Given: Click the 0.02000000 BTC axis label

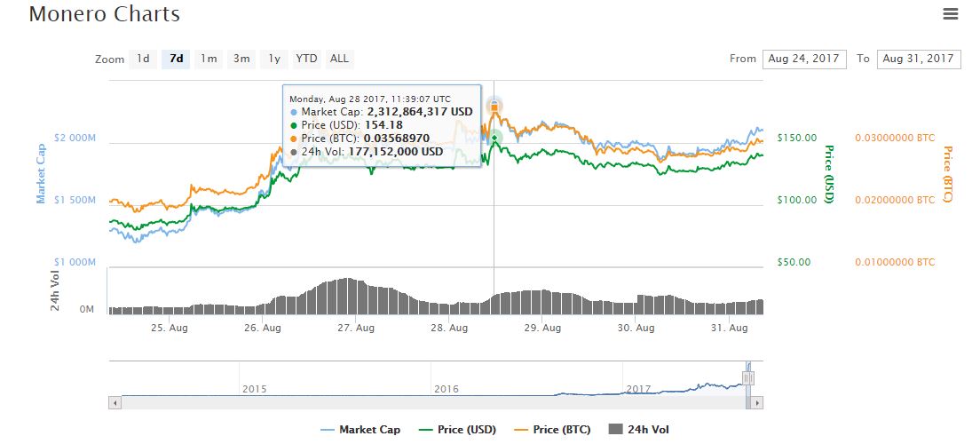Looking at the screenshot, I should tap(895, 200).
